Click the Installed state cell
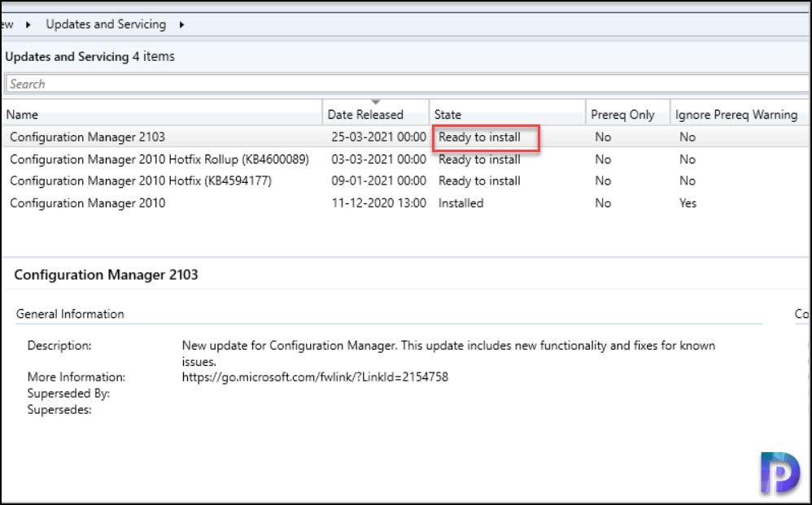Image resolution: width=812 pixels, height=505 pixels. pyautogui.click(x=461, y=202)
